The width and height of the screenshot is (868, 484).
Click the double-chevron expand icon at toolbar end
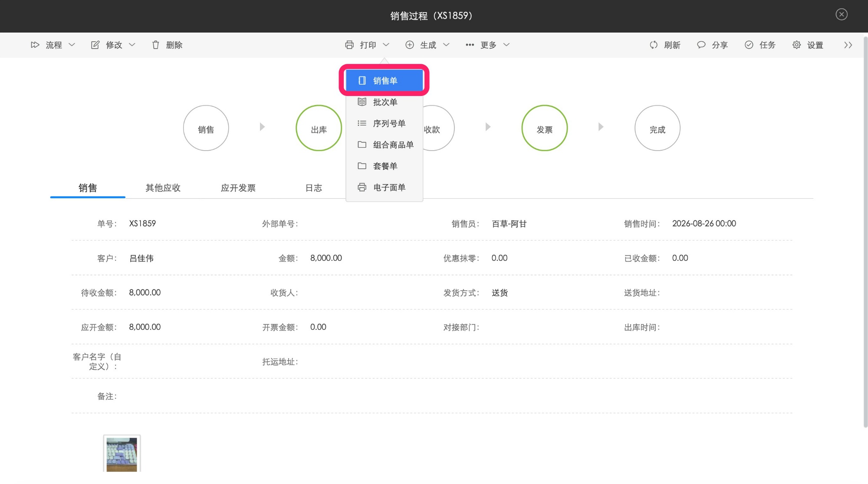coord(848,45)
